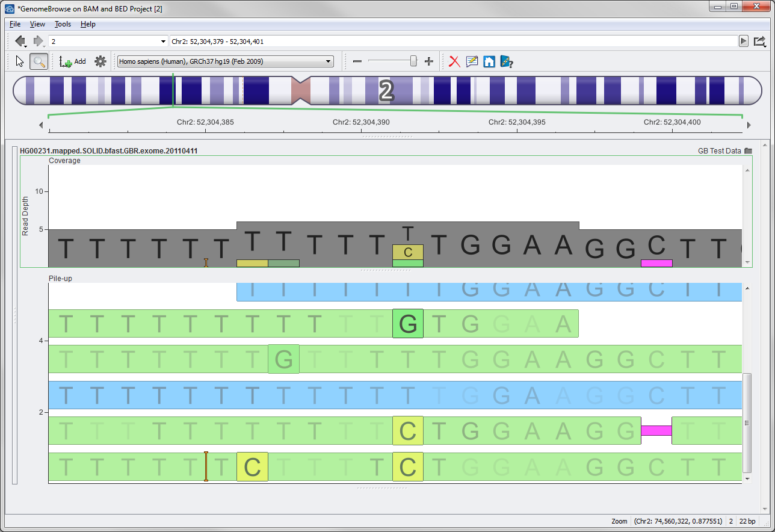Viewport: 775px width, 532px height.
Task: Toggle the magnifier zoom tool
Action: point(39,61)
